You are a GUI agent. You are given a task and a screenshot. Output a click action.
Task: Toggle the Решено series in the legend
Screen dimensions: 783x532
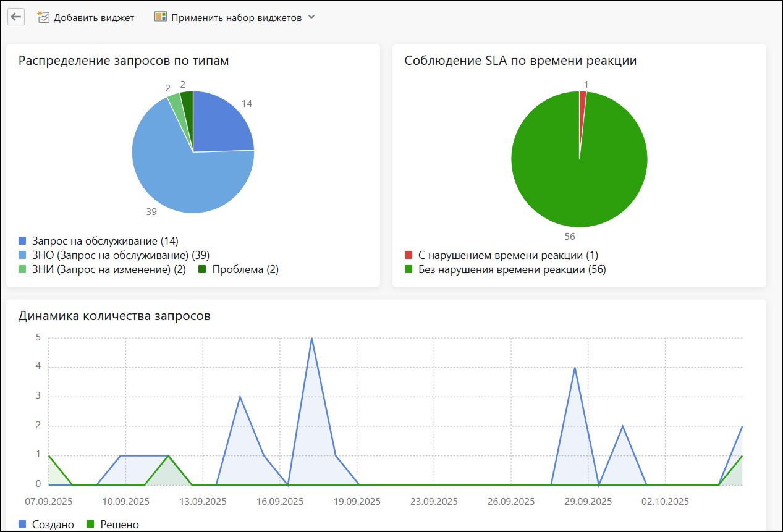pos(112,525)
